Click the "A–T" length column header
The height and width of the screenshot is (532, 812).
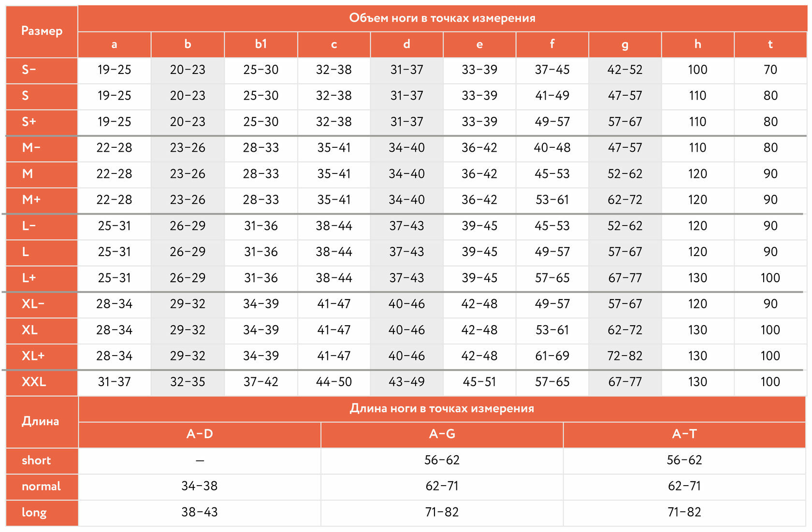pos(684,434)
